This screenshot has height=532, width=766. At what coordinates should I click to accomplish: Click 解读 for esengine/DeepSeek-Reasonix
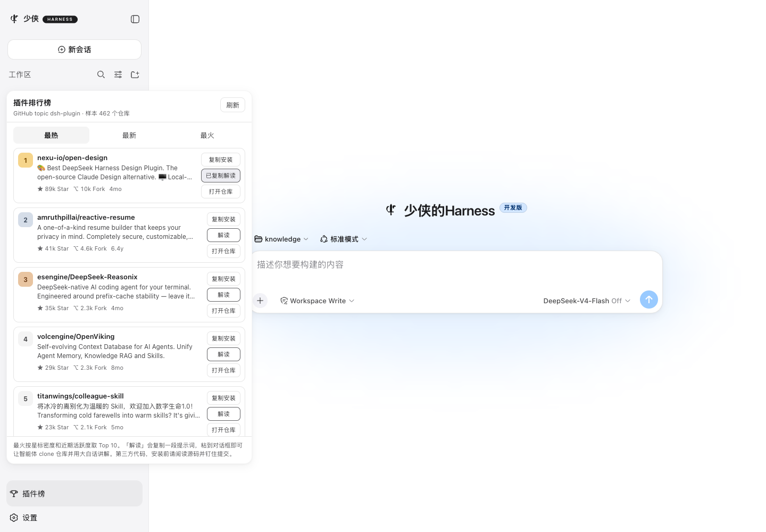223,295
